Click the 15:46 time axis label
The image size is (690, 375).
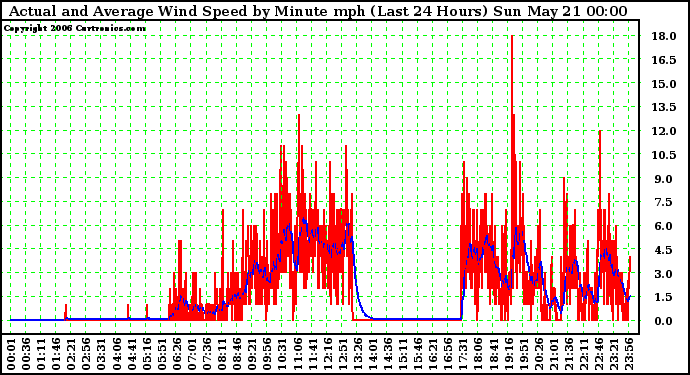pos(418,354)
